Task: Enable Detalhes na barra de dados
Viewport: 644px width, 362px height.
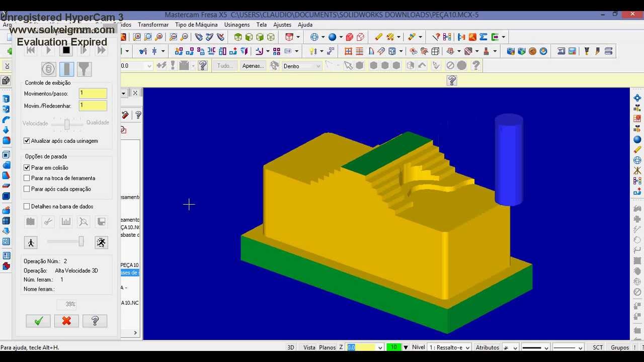Action: pos(27,206)
